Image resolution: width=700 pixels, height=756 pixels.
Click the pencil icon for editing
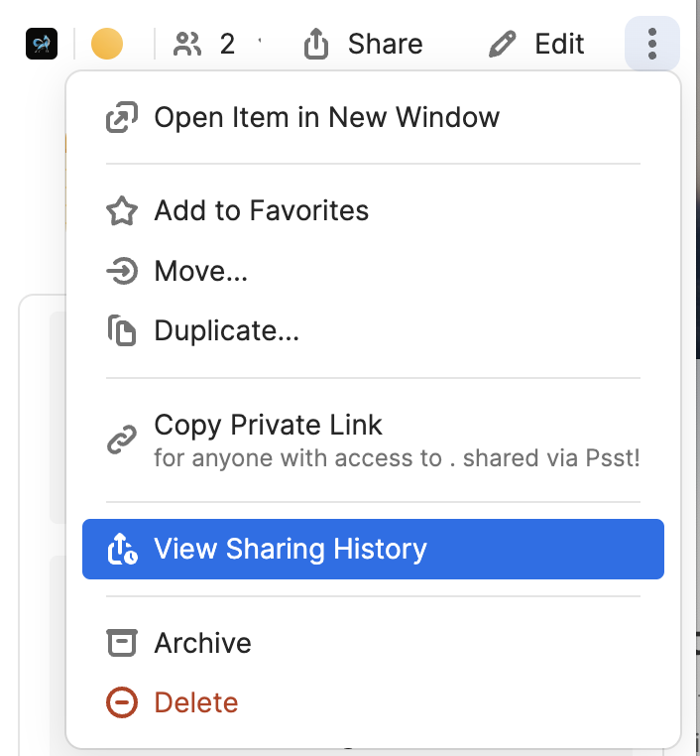(x=504, y=45)
